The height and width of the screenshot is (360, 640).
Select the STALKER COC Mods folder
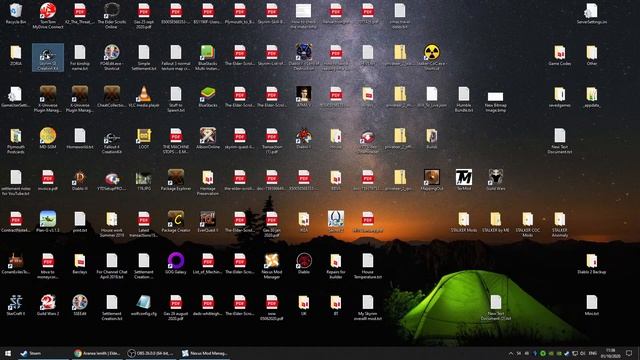[x=527, y=224]
